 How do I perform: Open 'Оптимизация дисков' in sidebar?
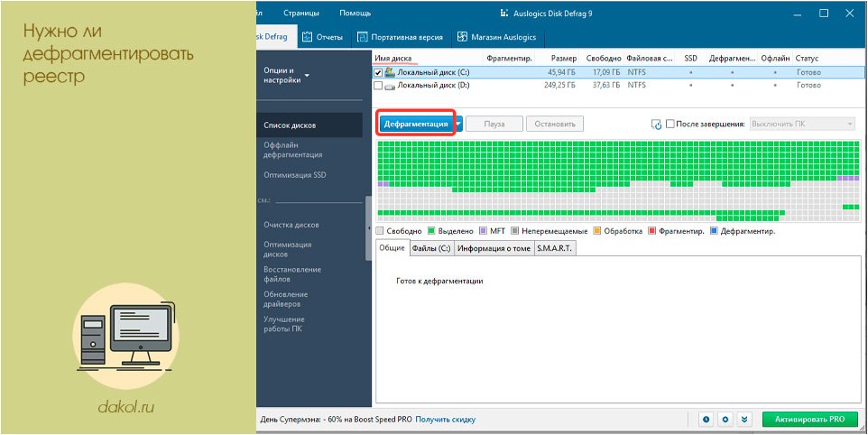[287, 250]
